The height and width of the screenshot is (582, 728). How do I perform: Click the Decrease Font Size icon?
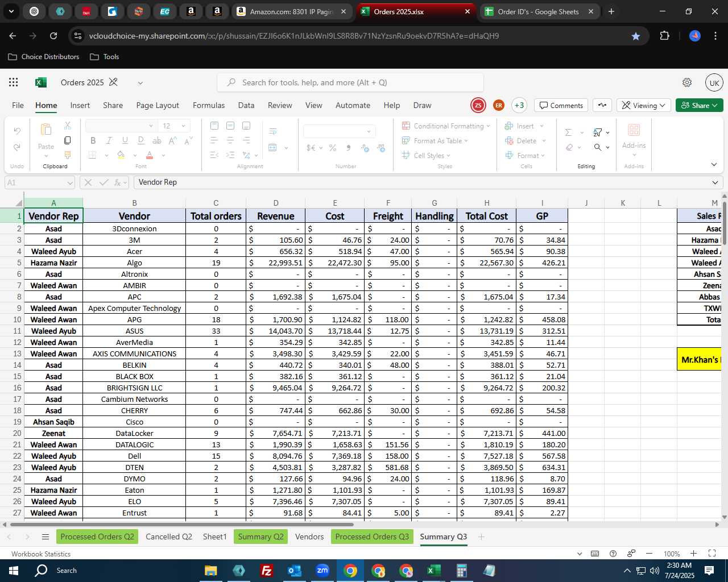pos(188,140)
